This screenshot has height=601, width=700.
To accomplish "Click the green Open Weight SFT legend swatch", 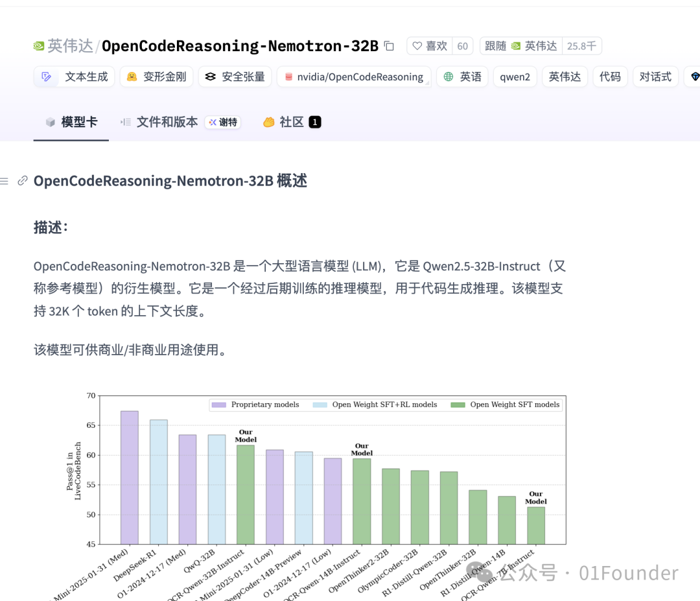I will pos(458,405).
